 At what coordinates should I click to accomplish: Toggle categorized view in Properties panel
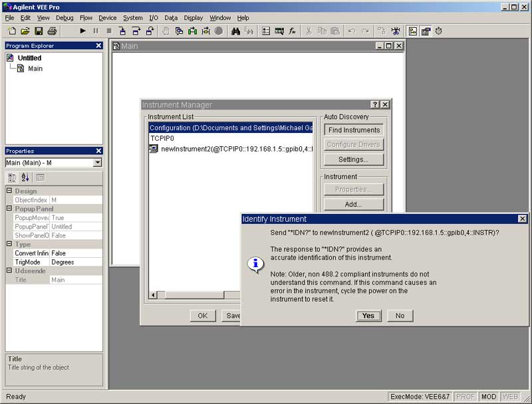[12, 177]
